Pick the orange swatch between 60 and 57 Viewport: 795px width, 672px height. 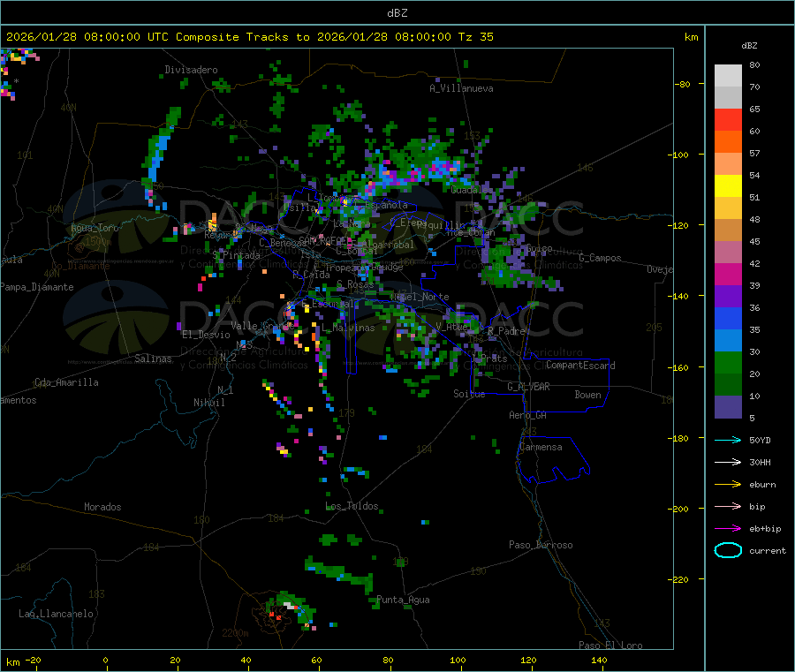[728, 142]
